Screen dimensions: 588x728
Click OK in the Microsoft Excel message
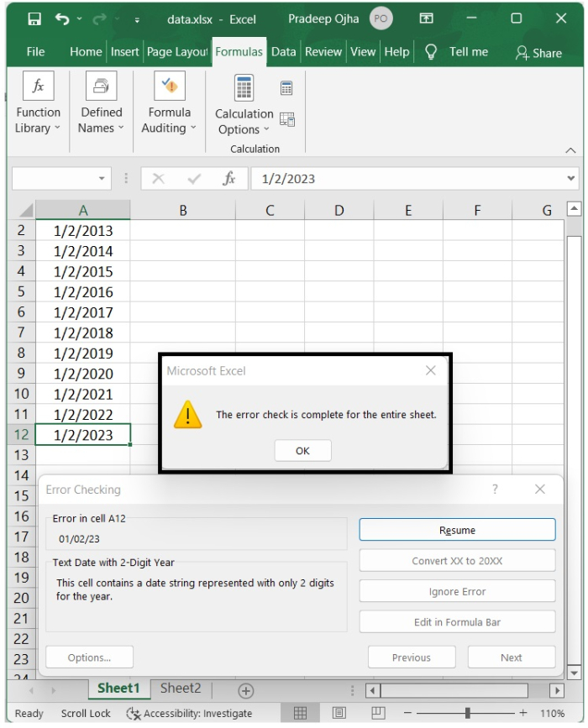pos(303,450)
